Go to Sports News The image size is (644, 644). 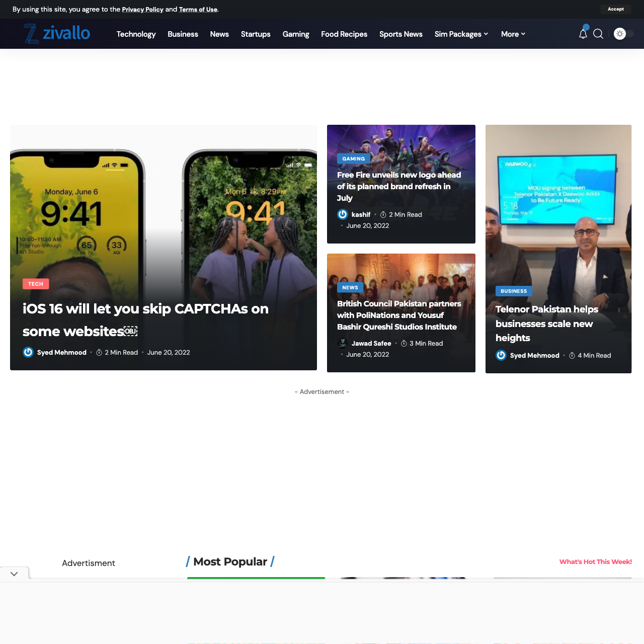[401, 34]
